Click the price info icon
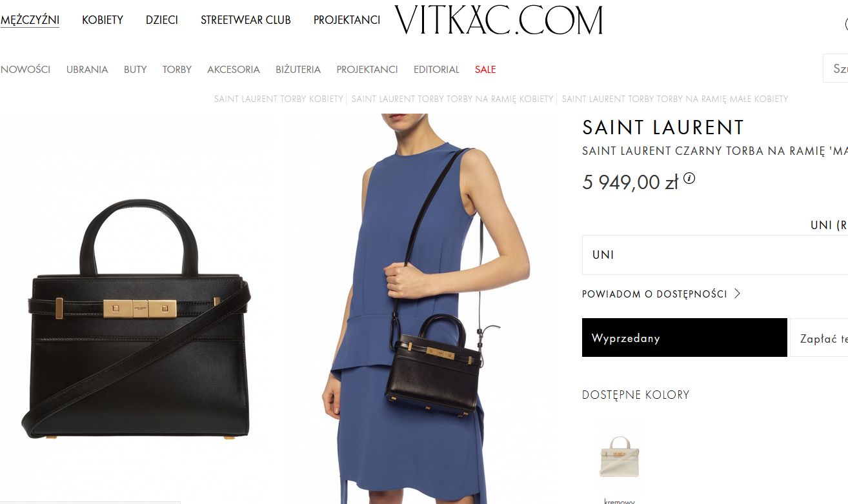Viewport: 848px width, 504px height. pos(689,178)
